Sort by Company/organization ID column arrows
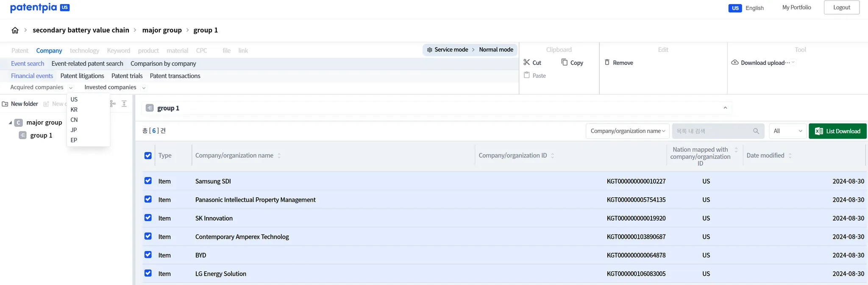Screen dimensions: 868x285 point(553,156)
